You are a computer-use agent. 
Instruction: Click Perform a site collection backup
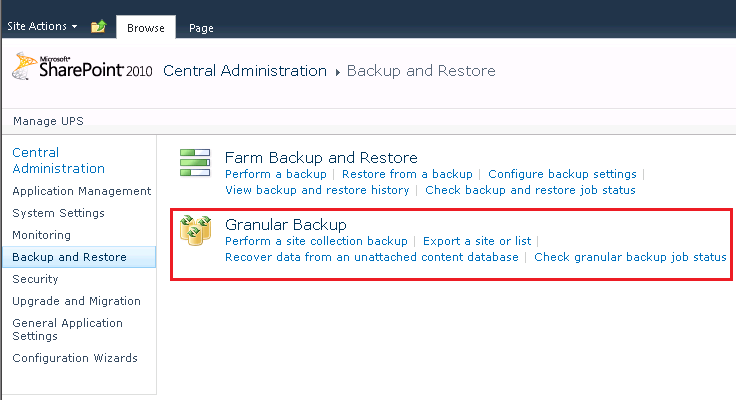click(316, 241)
